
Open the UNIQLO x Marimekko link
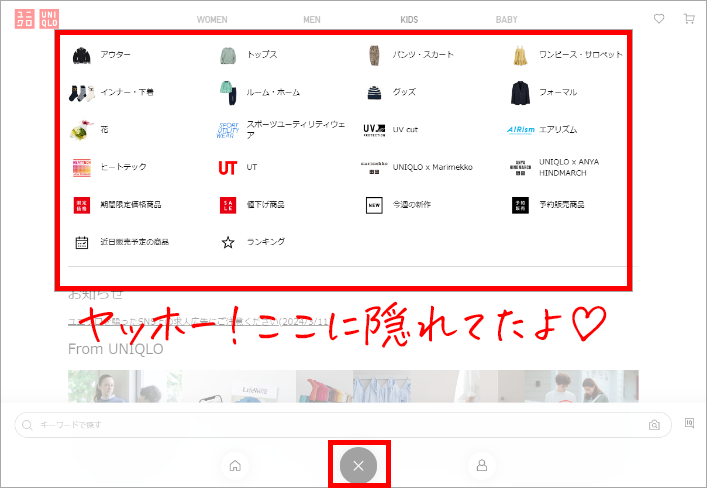pos(433,167)
